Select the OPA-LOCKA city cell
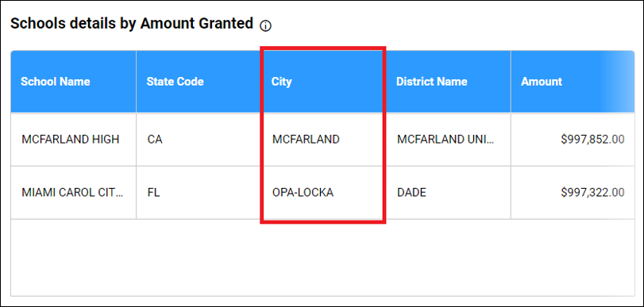Screen dimensions: 644x307 click(323, 193)
